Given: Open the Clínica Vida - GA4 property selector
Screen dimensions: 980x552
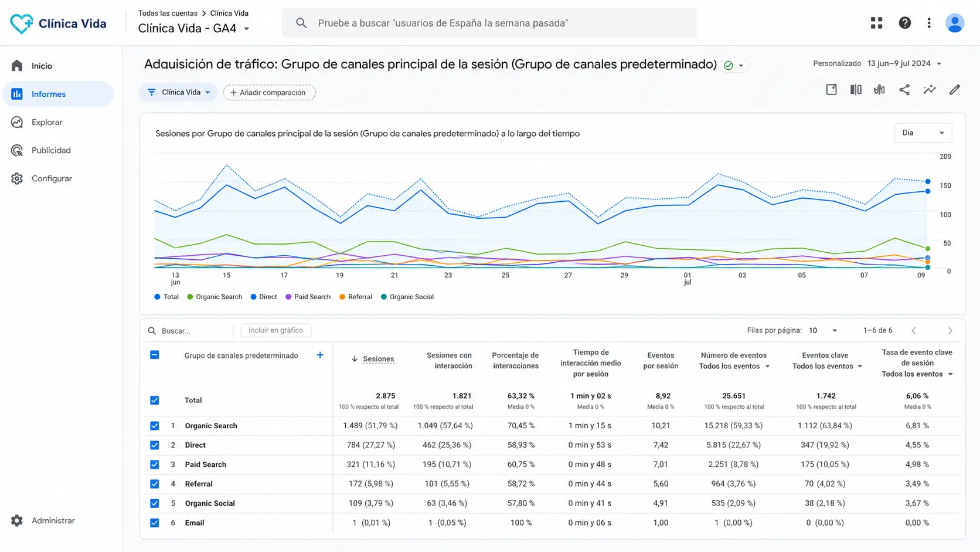Looking at the screenshot, I should coord(194,28).
